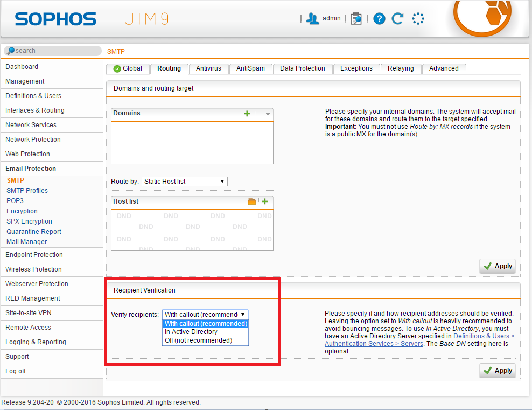Open the Endpoint Protection menu
The image size is (532, 410).
(x=52, y=255)
